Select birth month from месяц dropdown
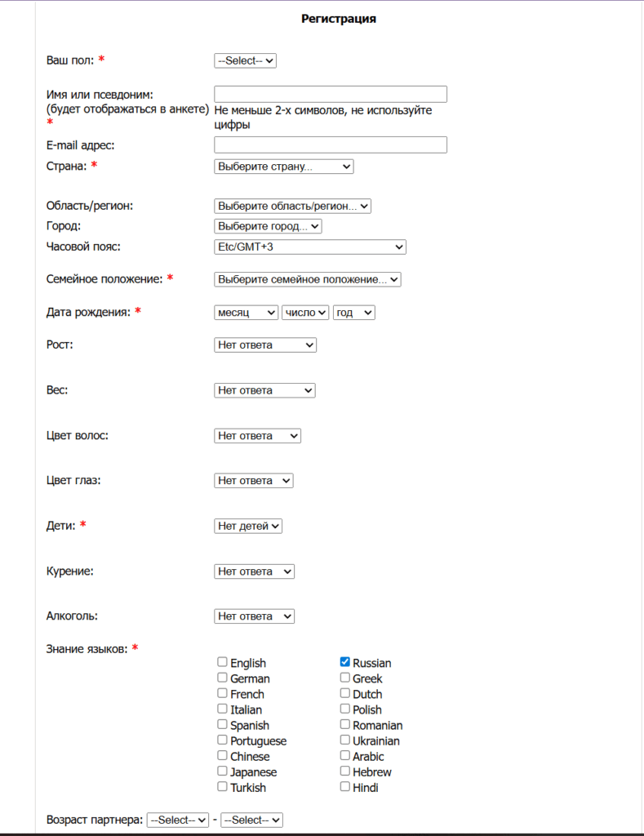Screen dimensions: 644x836 pos(246,313)
